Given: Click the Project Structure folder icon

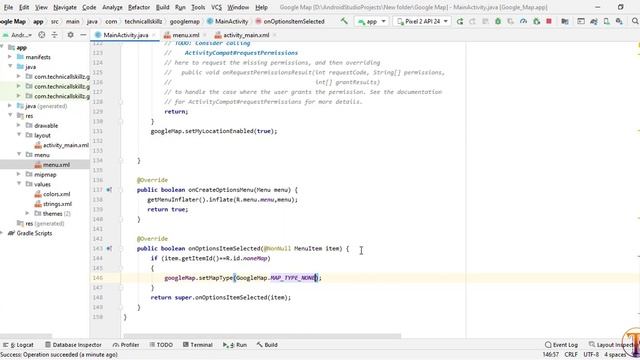Looking at the screenshot, I should click(565, 21).
